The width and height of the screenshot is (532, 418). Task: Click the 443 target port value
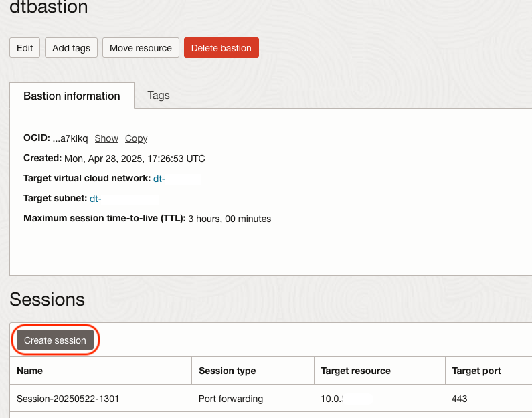pos(459,399)
